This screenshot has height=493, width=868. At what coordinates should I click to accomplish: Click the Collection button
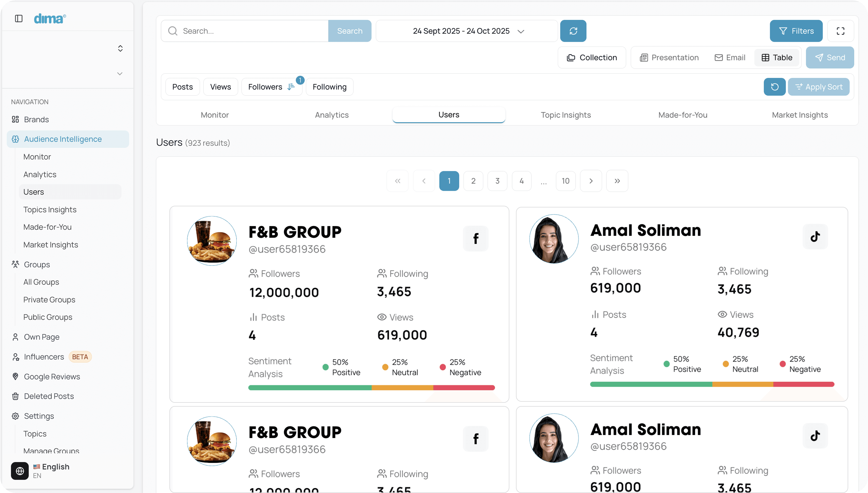[x=592, y=57]
